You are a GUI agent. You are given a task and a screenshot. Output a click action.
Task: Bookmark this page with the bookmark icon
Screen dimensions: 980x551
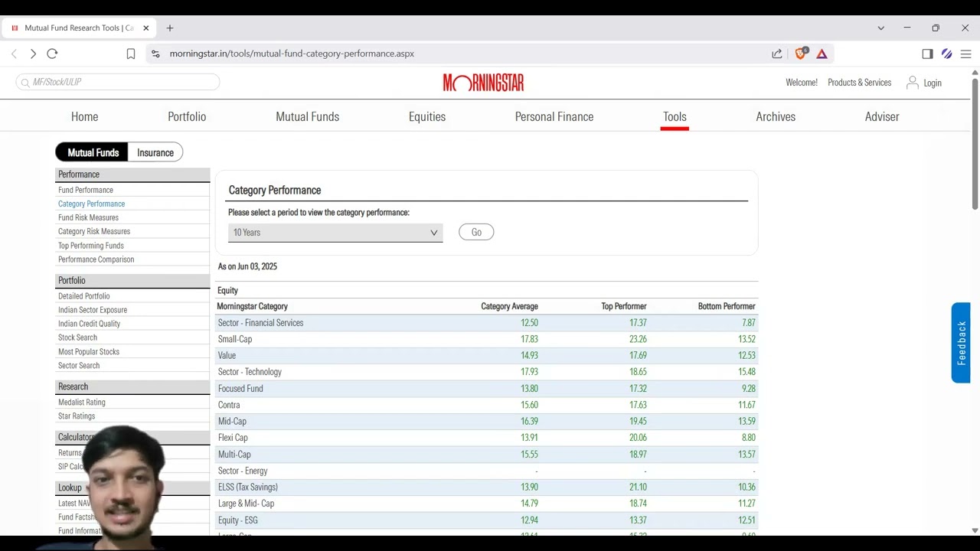(x=131, y=54)
